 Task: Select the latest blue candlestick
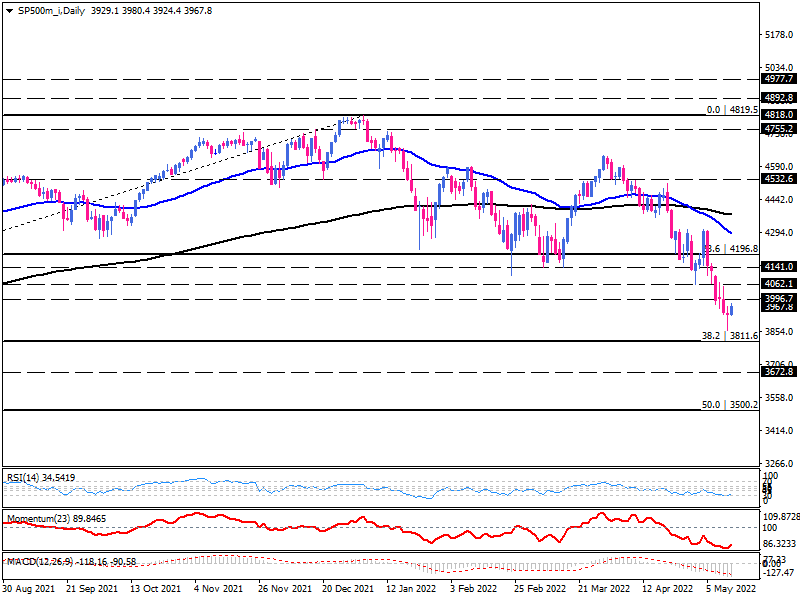tap(731, 310)
